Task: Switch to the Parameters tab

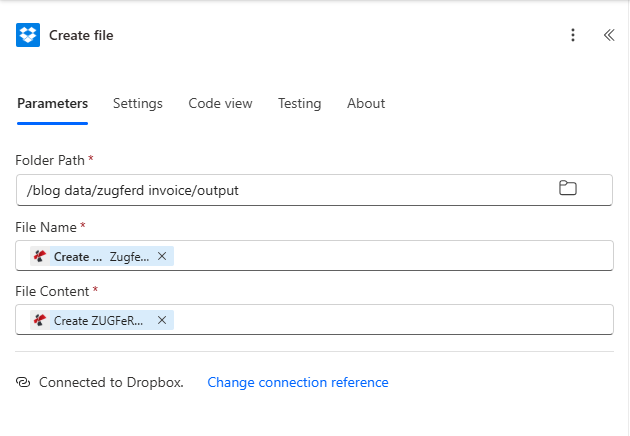Action: 52,103
